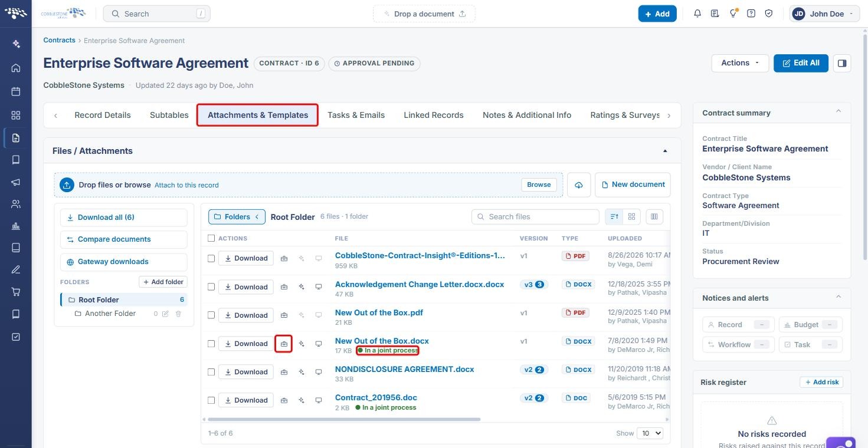Open the Actions dropdown
The image size is (868, 448).
pos(741,63)
